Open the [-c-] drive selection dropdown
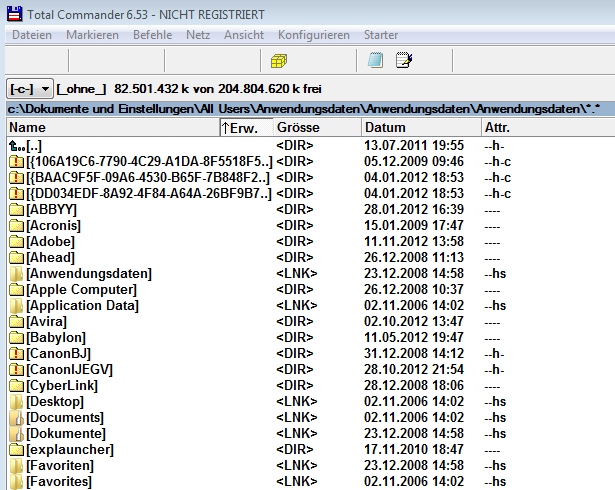 (x=30, y=89)
